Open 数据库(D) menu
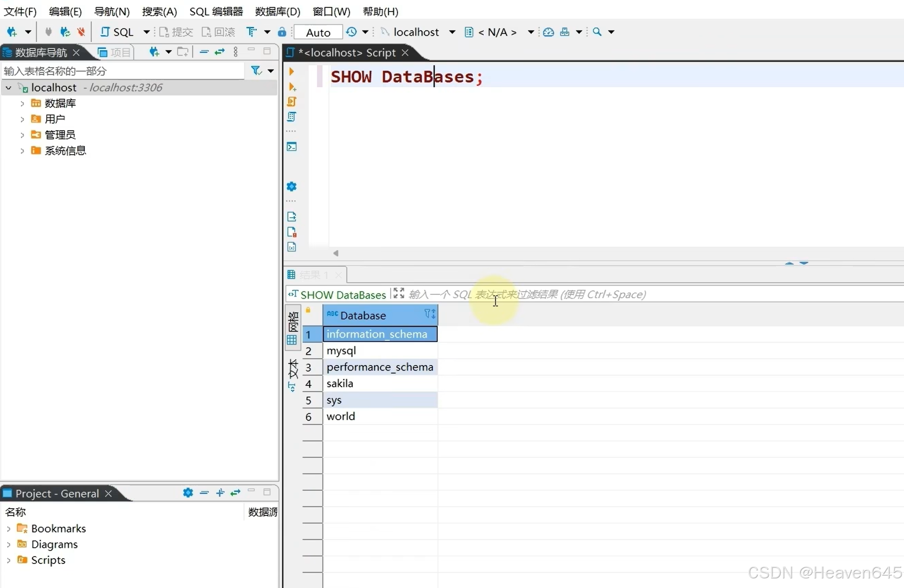Screen dimensions: 904x588 278,11
